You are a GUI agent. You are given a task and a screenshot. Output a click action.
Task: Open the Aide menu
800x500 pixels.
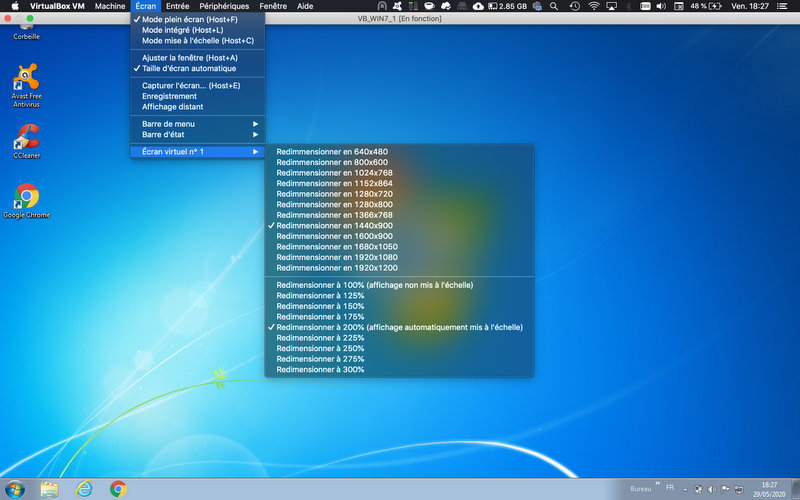click(305, 6)
